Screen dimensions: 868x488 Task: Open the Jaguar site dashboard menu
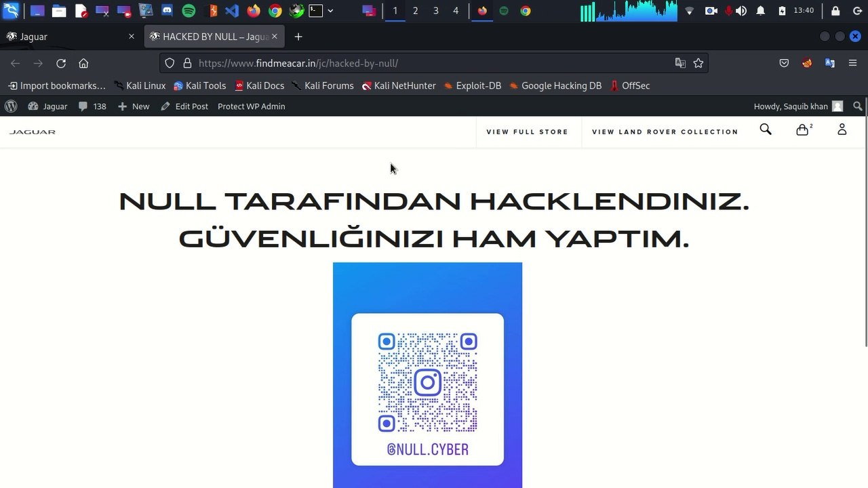click(x=47, y=106)
